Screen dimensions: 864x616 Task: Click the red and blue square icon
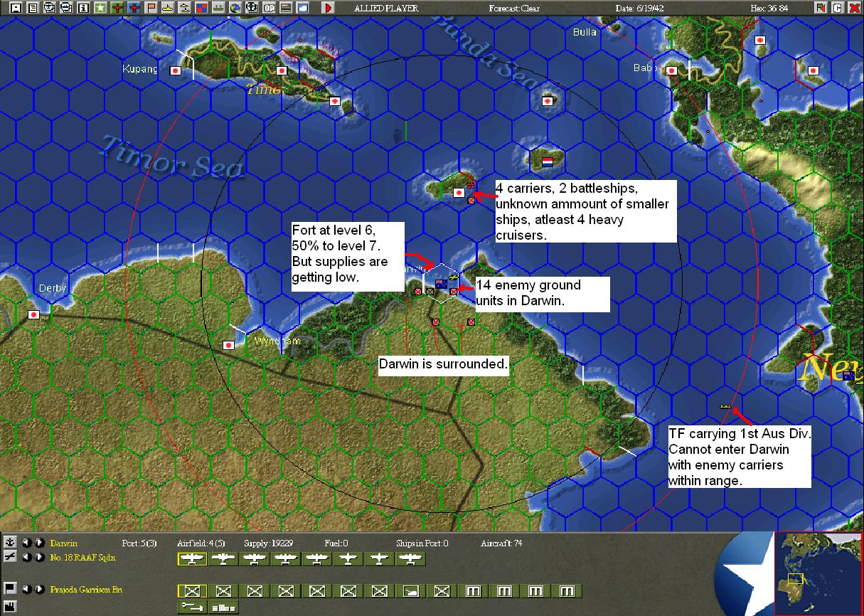tap(201, 8)
